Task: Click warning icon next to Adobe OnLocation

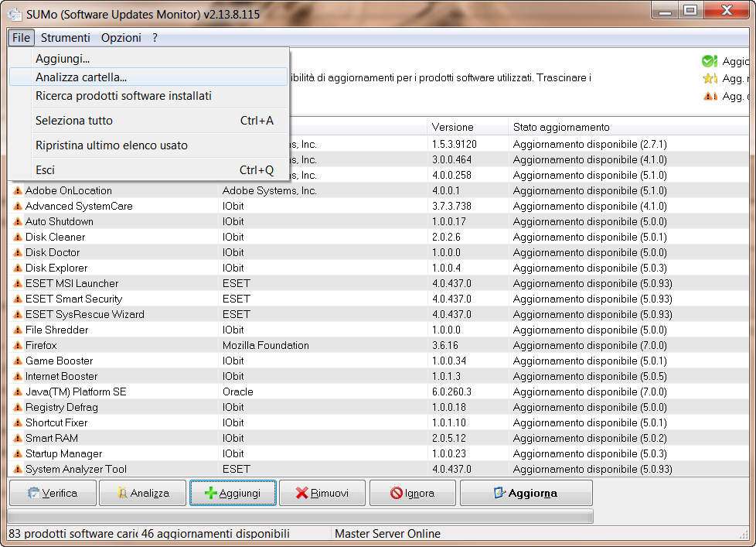Action: pos(18,190)
